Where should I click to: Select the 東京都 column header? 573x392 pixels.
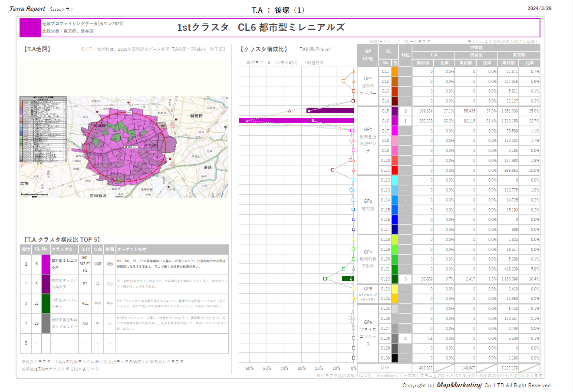[x=518, y=55]
